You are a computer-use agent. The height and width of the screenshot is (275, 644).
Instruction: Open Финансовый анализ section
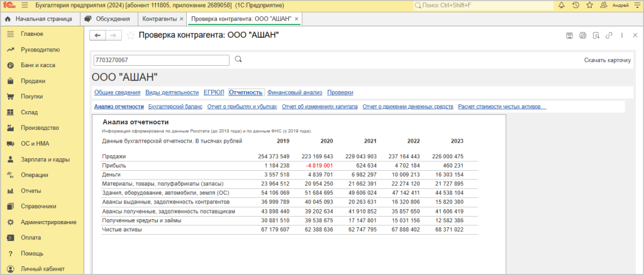(x=295, y=92)
